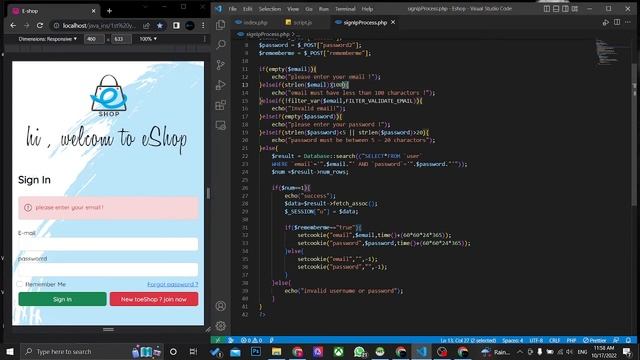
Task: Open Customize Layout icon
Action: coord(575,9)
